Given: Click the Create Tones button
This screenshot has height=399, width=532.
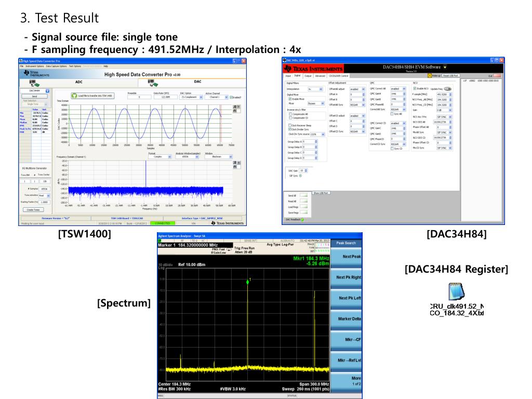Looking at the screenshot, I should click(33, 210).
